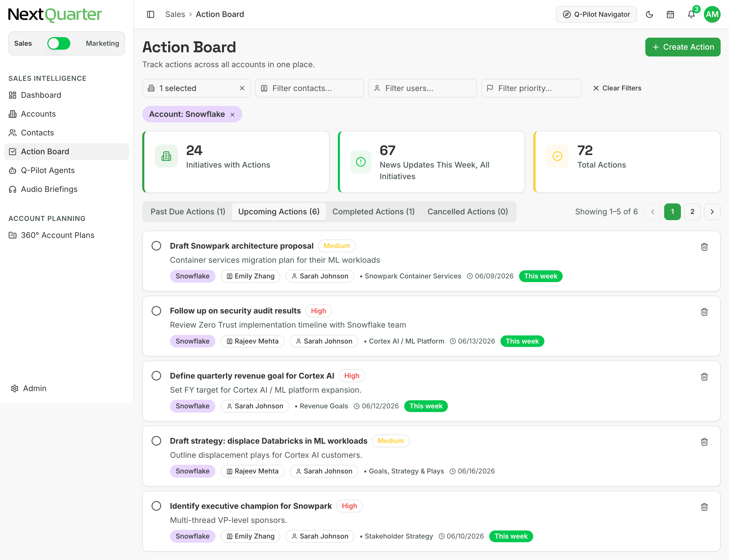Viewport: 729px width, 560px height.
Task: Click the News Updates card alert icon
Action: (361, 162)
